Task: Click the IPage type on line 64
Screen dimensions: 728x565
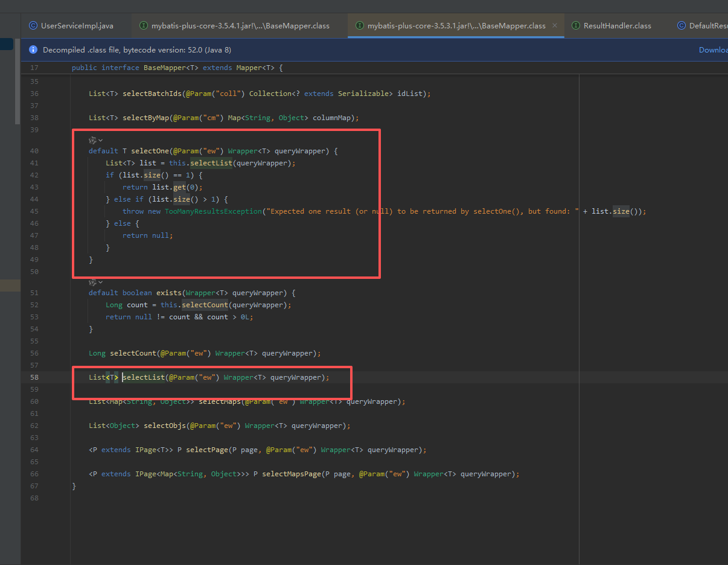Action: click(145, 450)
